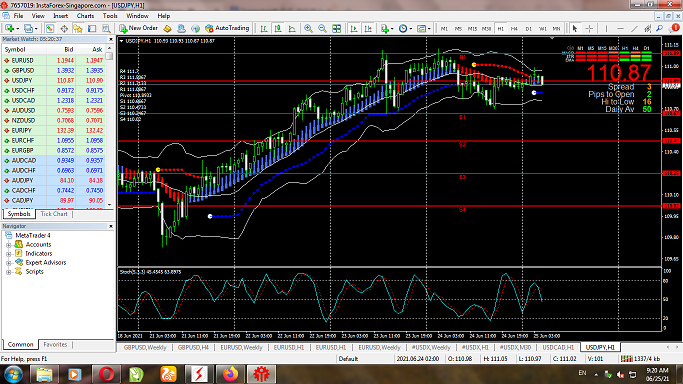Open MetaEditor with the yellow book icon
The height and width of the screenshot is (384, 683).
pyautogui.click(x=167, y=28)
